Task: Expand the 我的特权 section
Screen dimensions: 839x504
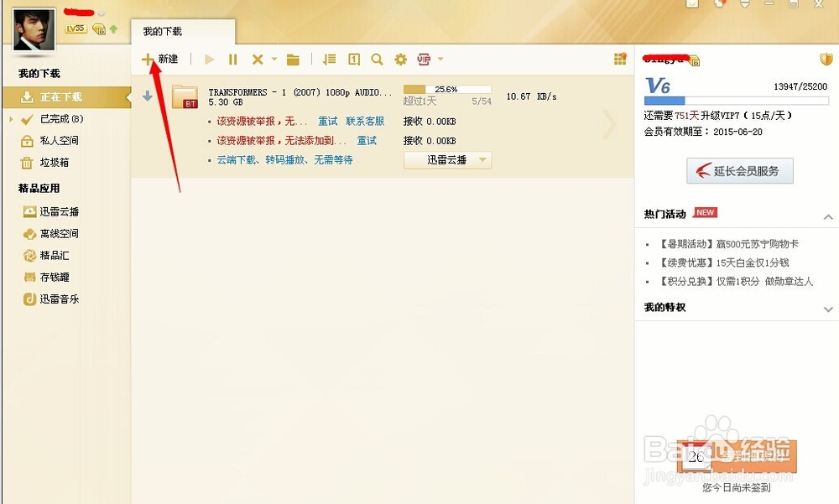Action: point(828,309)
